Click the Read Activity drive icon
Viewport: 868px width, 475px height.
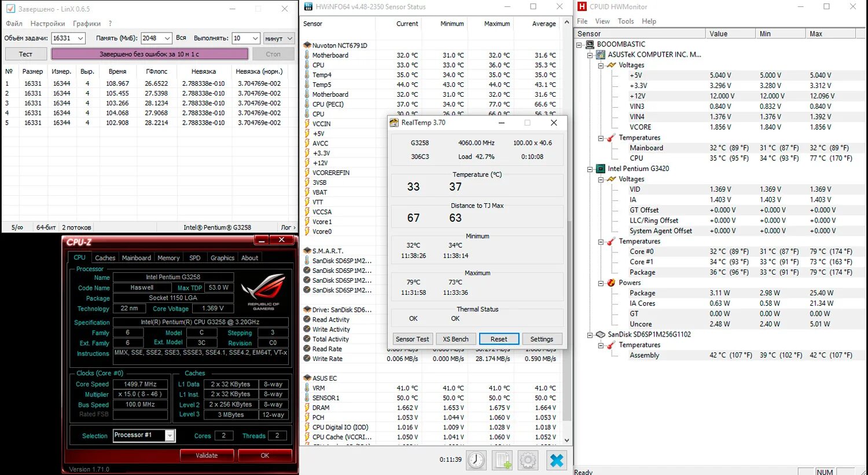click(x=307, y=320)
